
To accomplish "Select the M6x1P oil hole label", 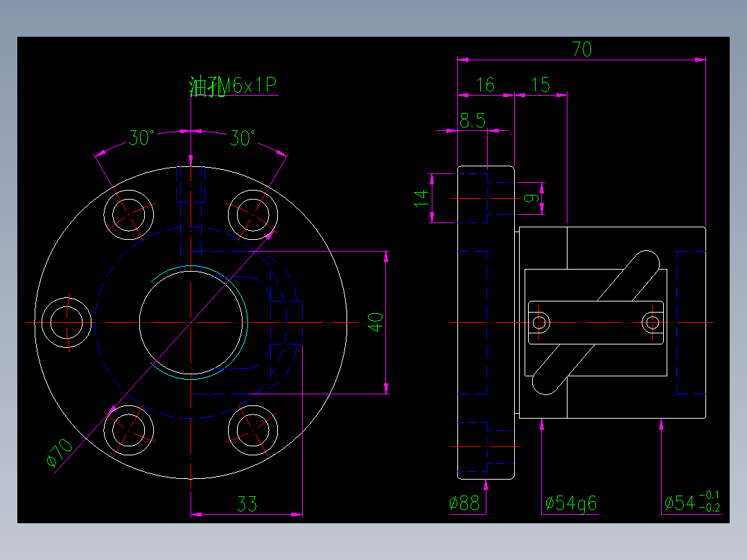I will [232, 86].
